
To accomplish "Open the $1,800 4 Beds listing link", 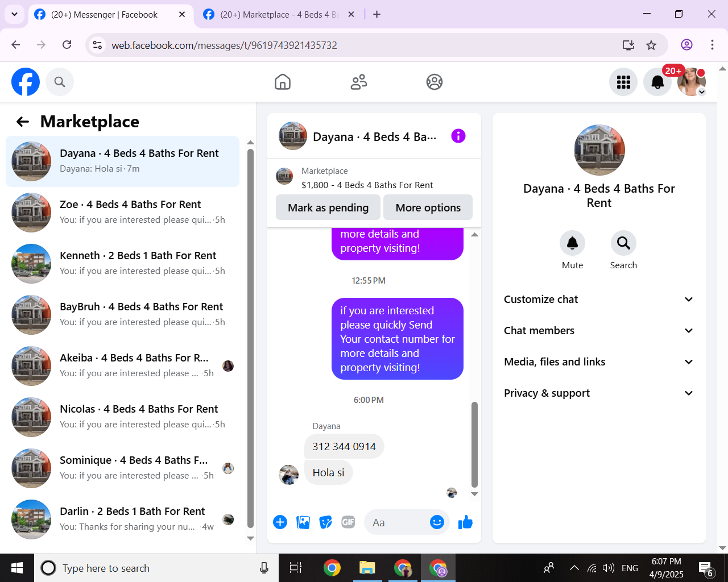I will pos(367,185).
